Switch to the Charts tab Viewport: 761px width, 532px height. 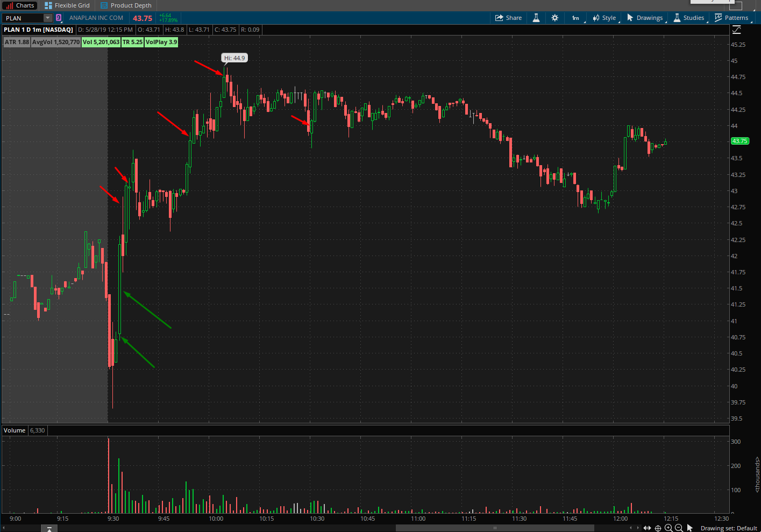click(20, 5)
